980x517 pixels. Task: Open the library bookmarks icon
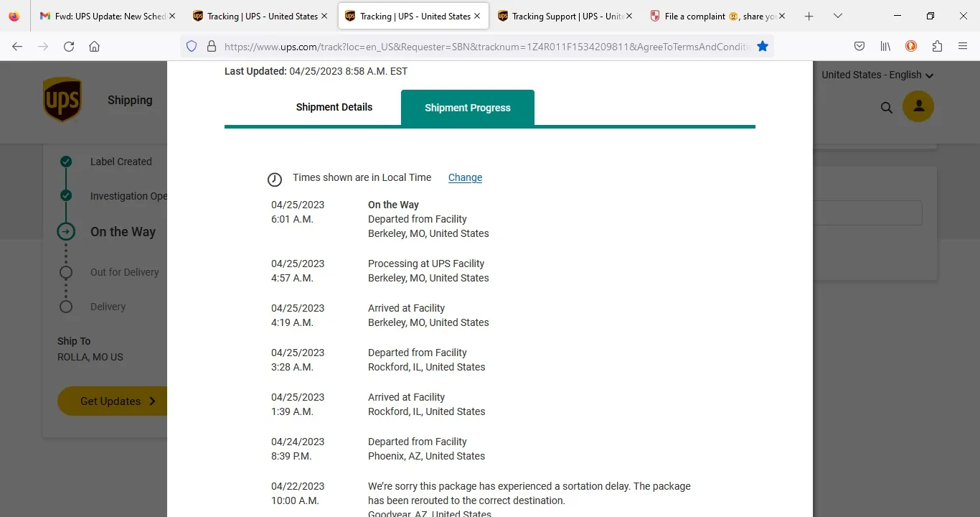[x=885, y=46]
